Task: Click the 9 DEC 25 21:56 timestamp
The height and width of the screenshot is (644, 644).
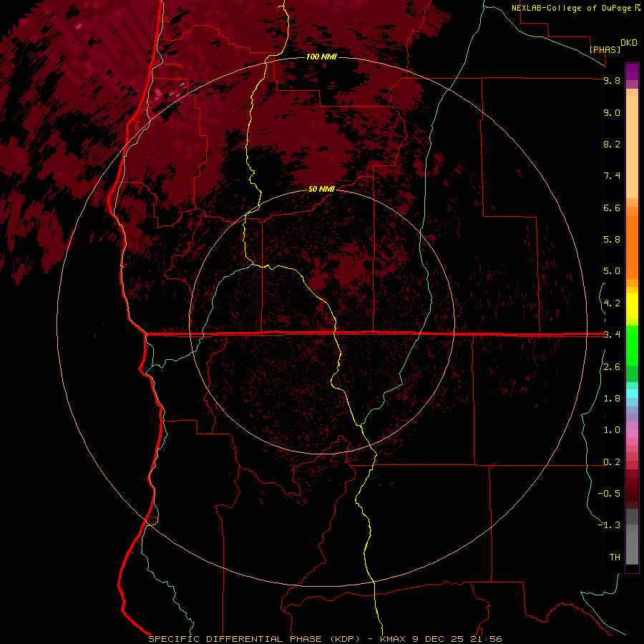Action: point(457,639)
